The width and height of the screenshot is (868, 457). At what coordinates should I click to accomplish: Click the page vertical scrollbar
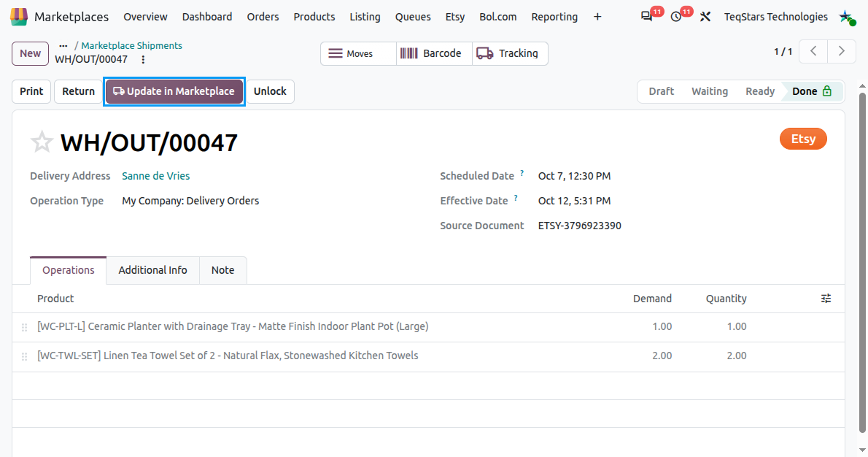point(862,263)
